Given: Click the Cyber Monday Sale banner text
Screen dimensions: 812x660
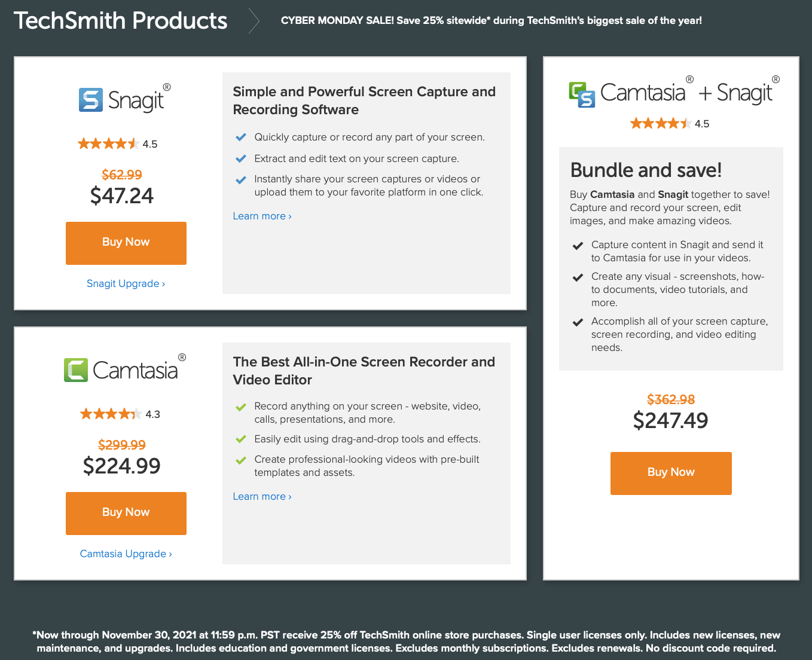Looking at the screenshot, I should pos(491,20).
